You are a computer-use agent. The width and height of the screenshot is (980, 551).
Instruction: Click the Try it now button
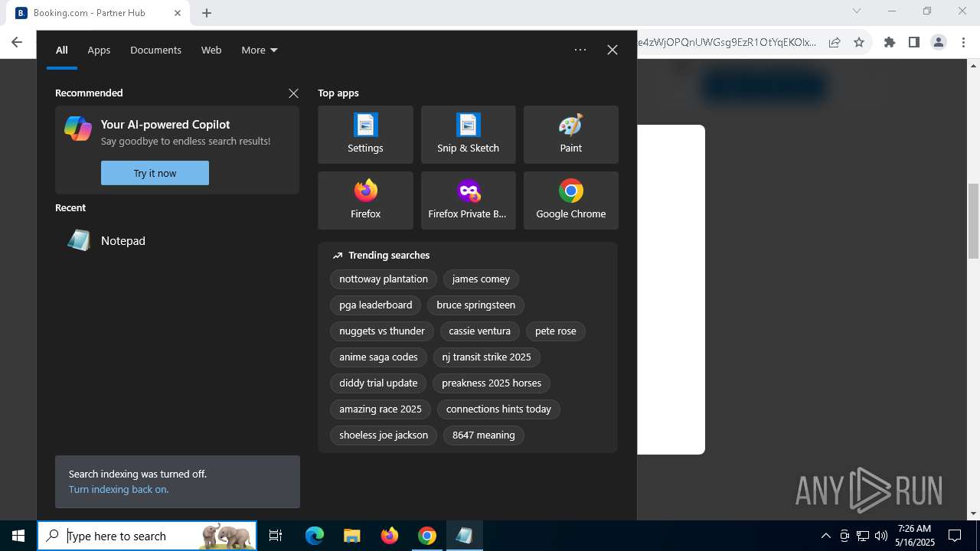point(155,173)
